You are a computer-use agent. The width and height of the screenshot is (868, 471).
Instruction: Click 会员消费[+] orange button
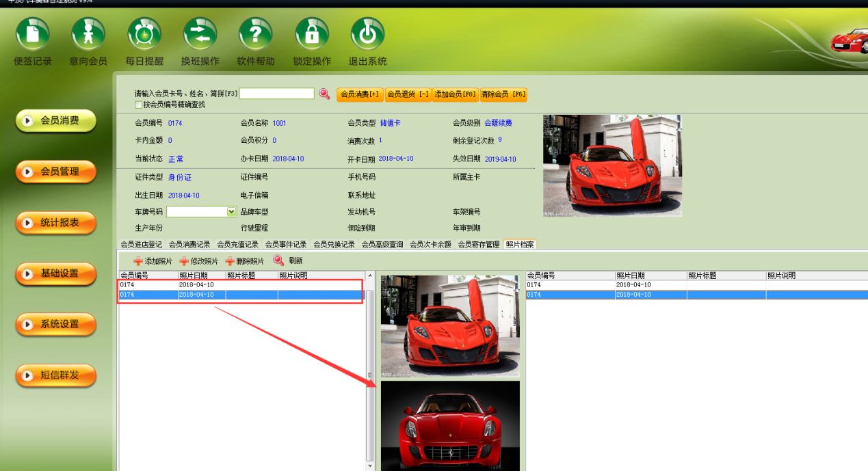click(360, 94)
